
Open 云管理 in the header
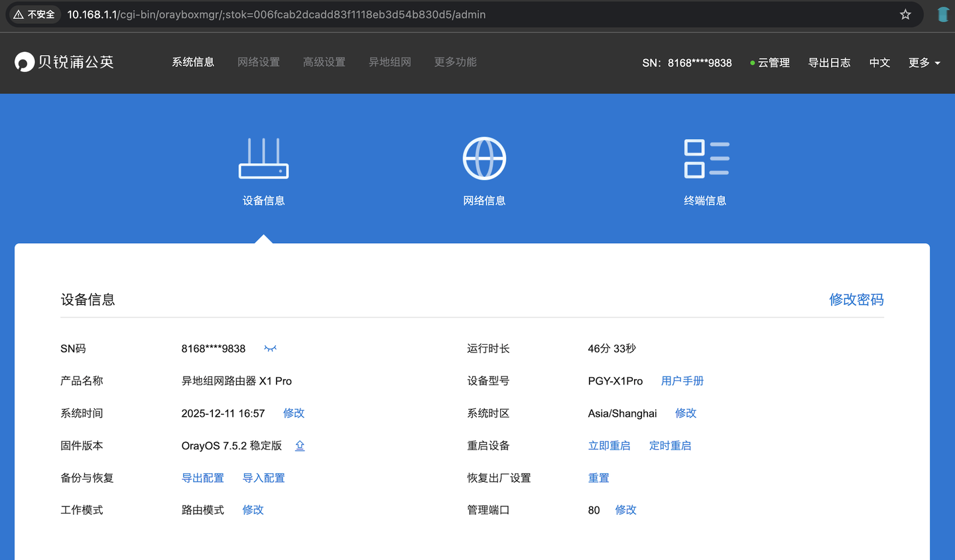770,62
